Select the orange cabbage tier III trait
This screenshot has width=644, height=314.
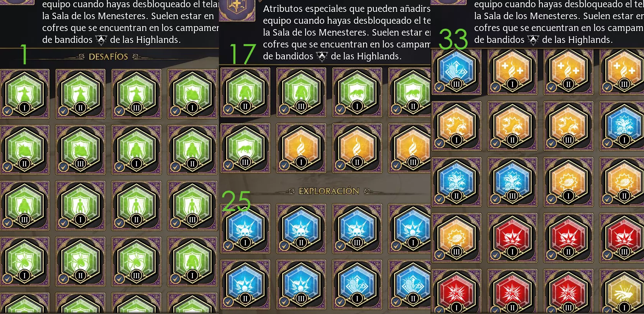456,238
